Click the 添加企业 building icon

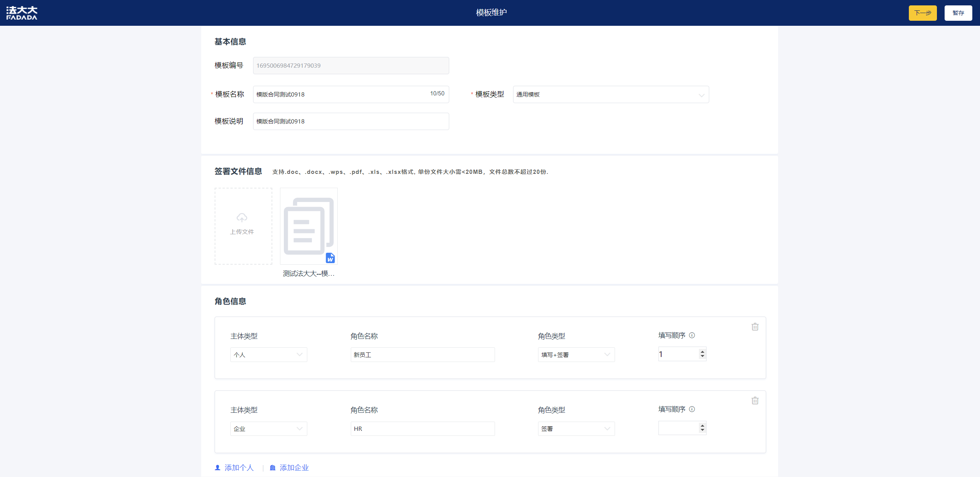point(273,467)
